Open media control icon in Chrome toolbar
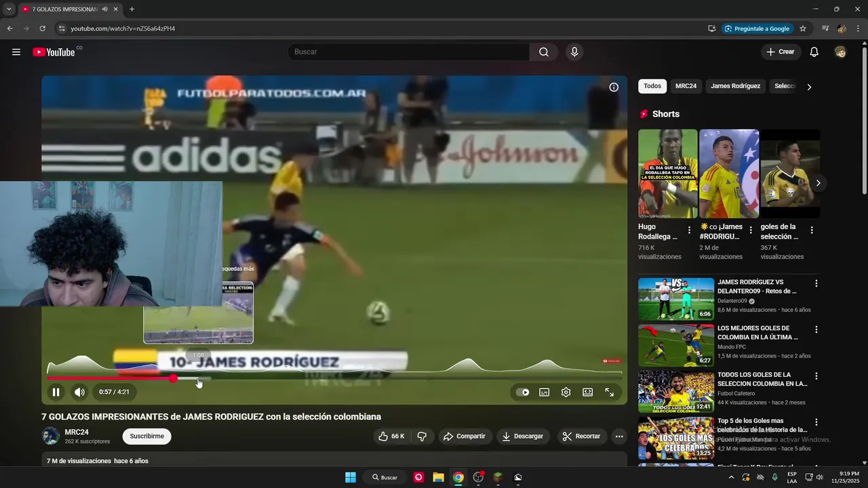868x488 pixels. coord(825,28)
